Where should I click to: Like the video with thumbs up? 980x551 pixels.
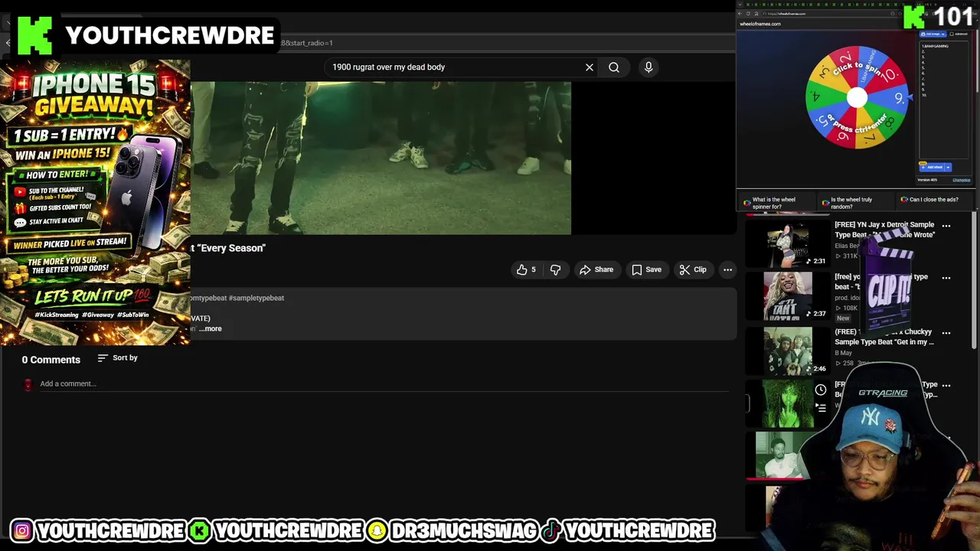tap(526, 269)
